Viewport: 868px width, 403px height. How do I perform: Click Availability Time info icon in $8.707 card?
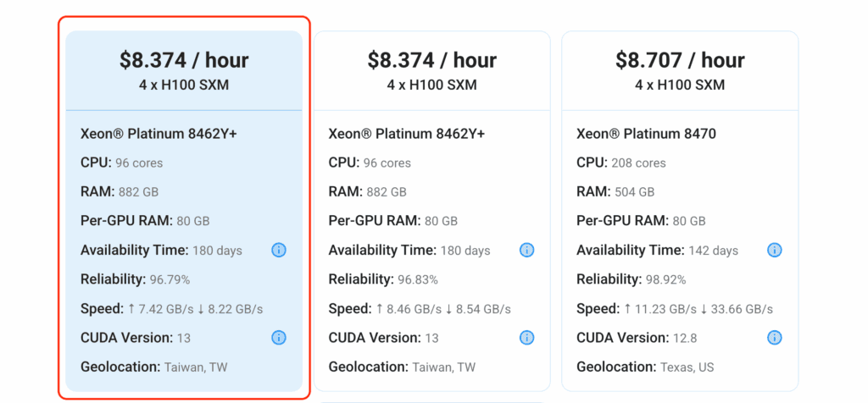tap(774, 250)
